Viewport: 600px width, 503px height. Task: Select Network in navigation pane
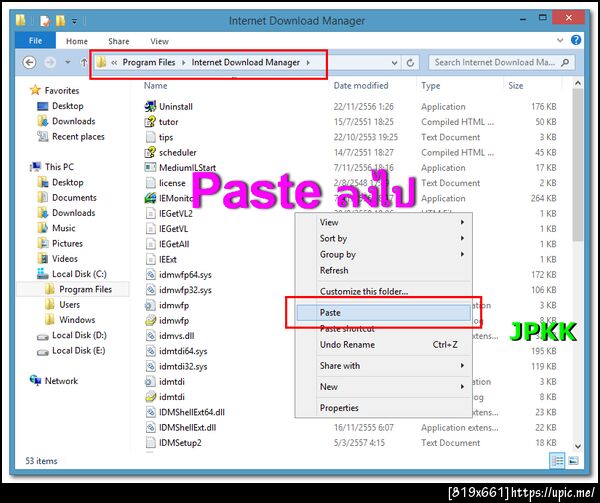61,381
